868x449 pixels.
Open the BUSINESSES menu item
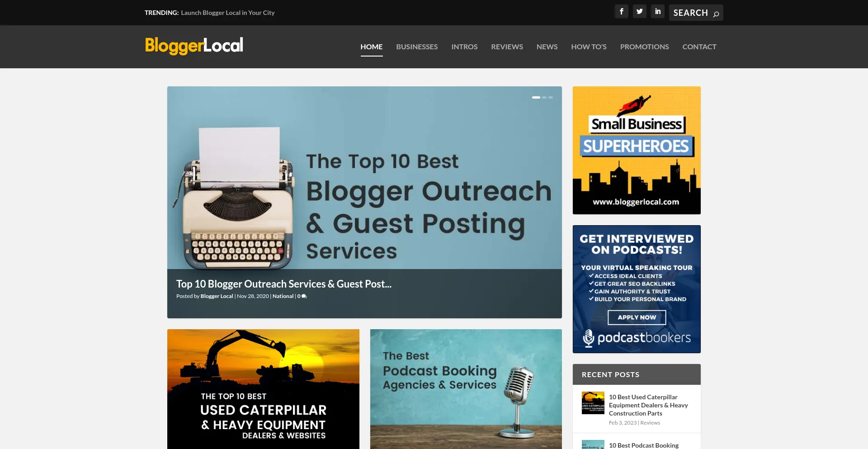click(417, 47)
